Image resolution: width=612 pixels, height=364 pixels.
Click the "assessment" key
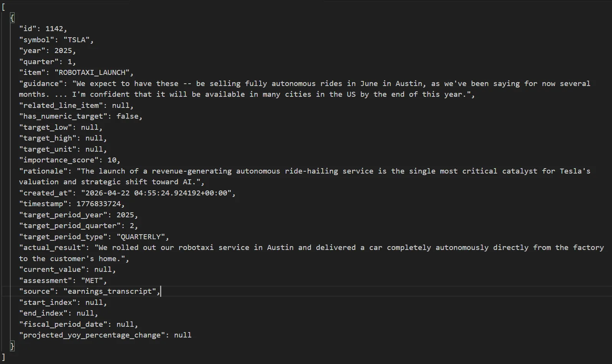tap(46, 281)
